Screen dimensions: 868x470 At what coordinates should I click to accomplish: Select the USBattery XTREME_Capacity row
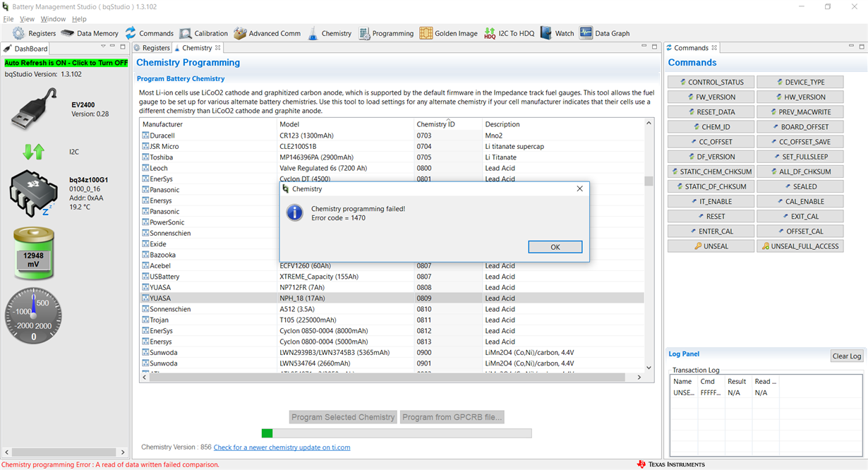tap(392, 277)
